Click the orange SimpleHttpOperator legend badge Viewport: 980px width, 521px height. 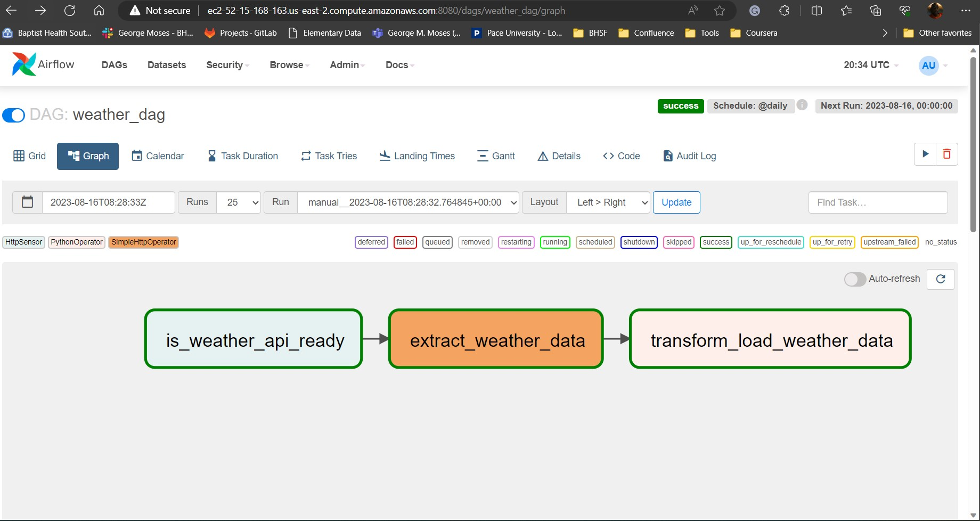tap(143, 242)
